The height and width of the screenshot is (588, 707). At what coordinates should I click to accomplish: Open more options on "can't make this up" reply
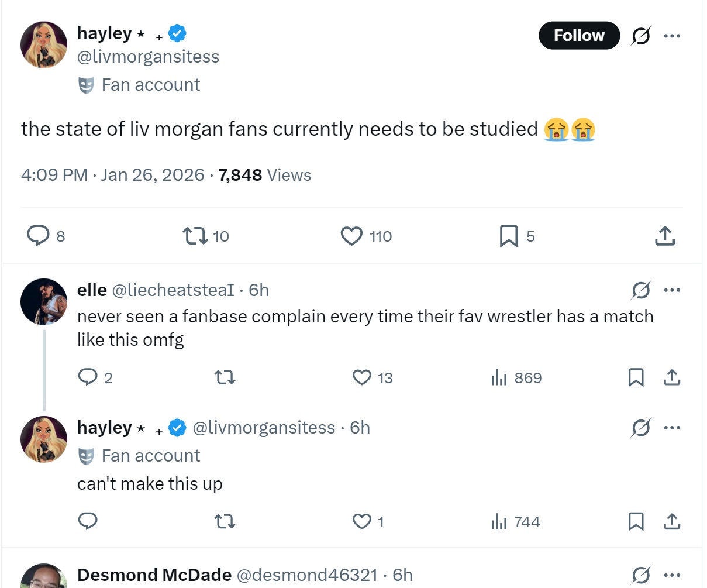672,428
